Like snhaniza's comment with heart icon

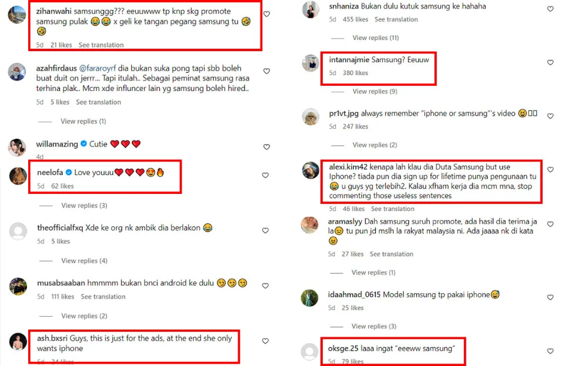(x=550, y=9)
